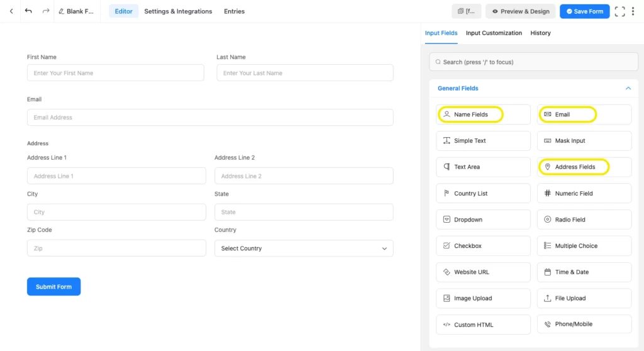The width and height of the screenshot is (644, 351).
Task: Add a Multiple Choice field
Action: (584, 246)
